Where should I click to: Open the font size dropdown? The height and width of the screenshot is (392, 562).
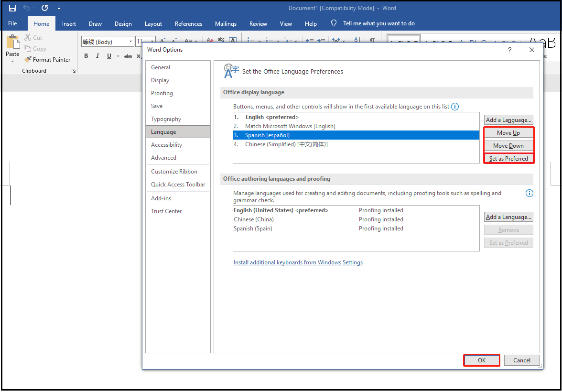(x=152, y=42)
